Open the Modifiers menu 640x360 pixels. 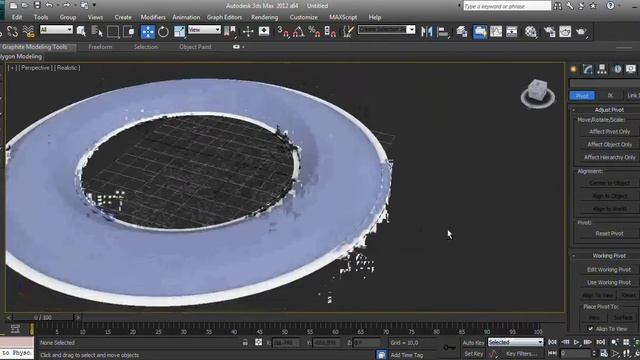point(153,17)
